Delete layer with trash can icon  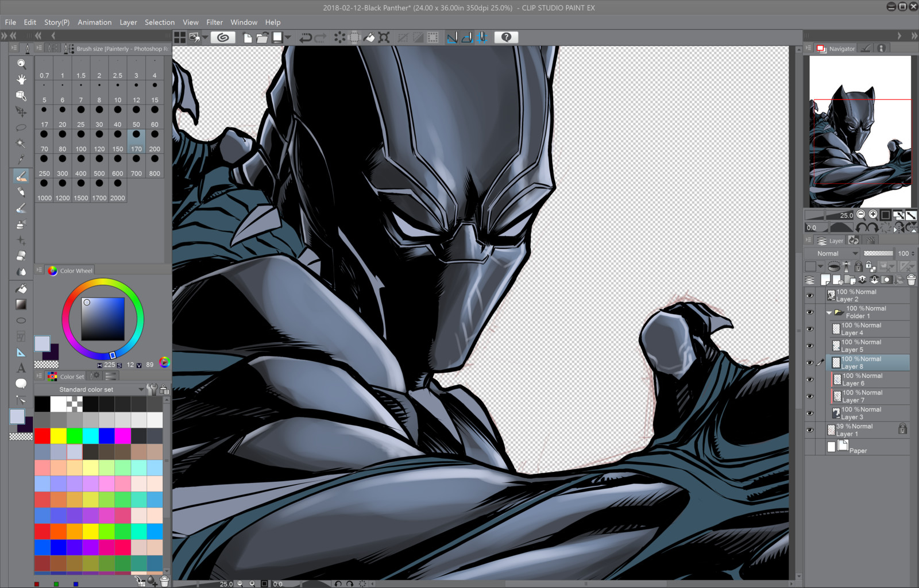point(911,280)
